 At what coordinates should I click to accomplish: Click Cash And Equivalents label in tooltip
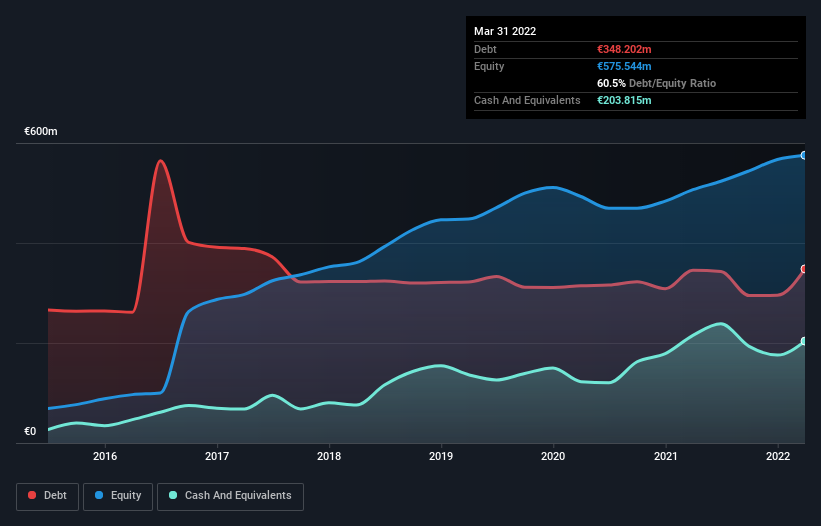[527, 100]
